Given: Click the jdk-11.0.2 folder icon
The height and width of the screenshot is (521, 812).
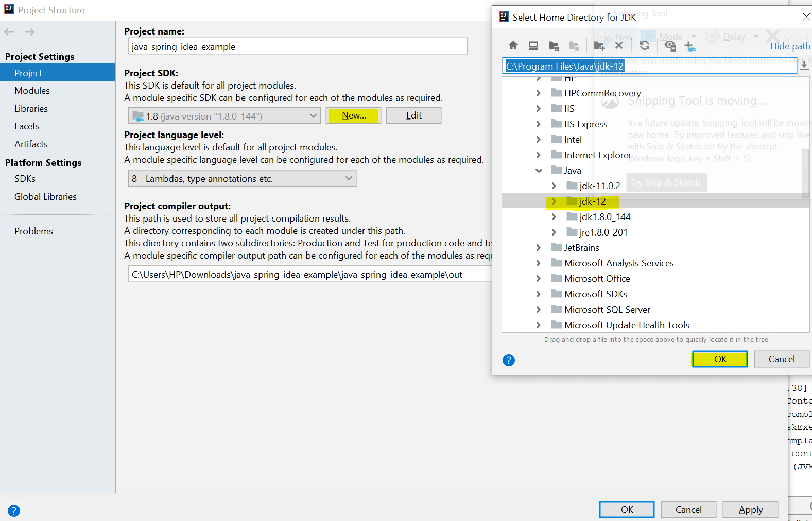Looking at the screenshot, I should click(572, 185).
